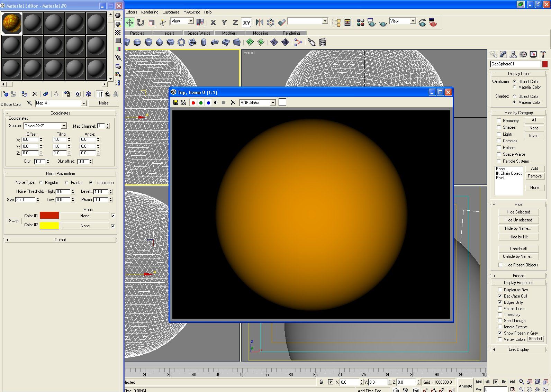Click Put to Library icon
551x392 pixels.
click(x=67, y=94)
